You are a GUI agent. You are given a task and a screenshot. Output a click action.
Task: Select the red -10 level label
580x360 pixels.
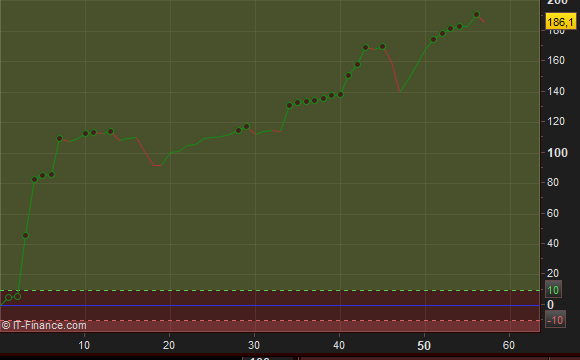click(x=555, y=320)
